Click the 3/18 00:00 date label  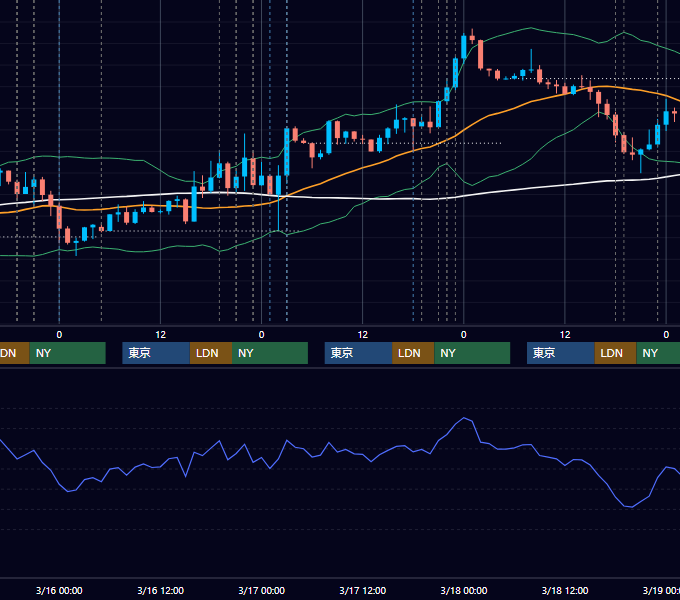point(464,590)
